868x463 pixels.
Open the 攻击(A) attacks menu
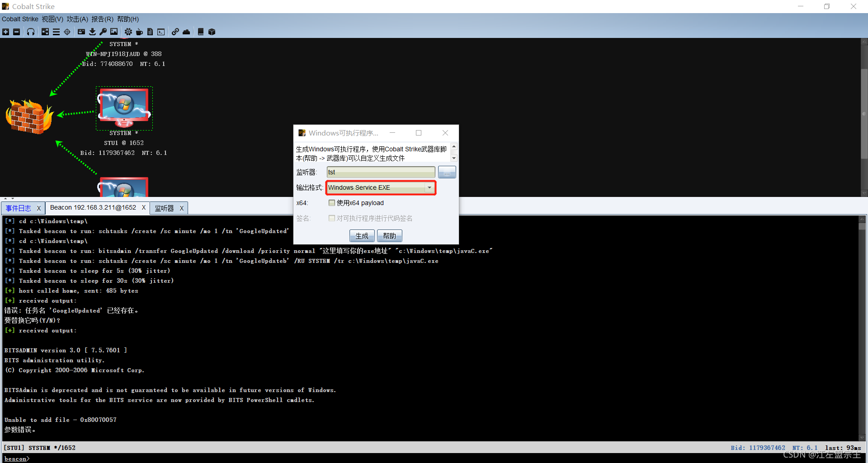click(77, 19)
